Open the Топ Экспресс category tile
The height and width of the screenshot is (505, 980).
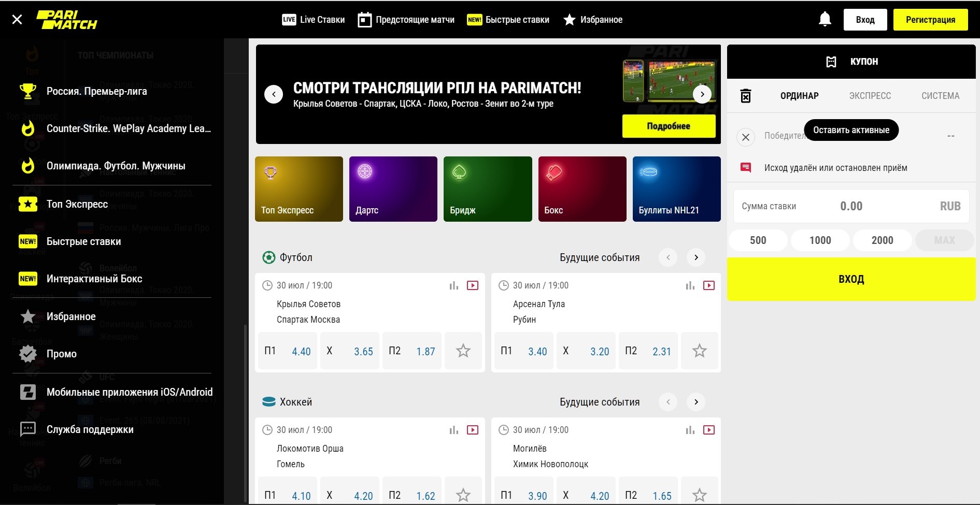point(299,189)
